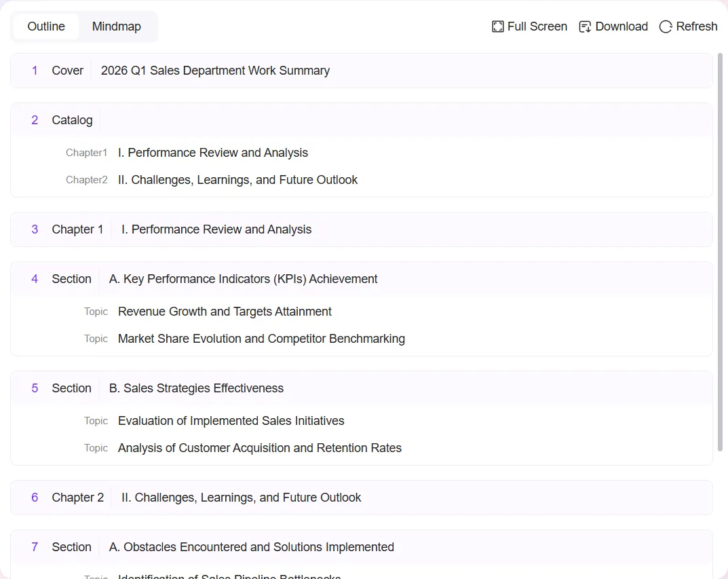Screen dimensions: 728x579
Task: Click the Download text label
Action: 621,26
